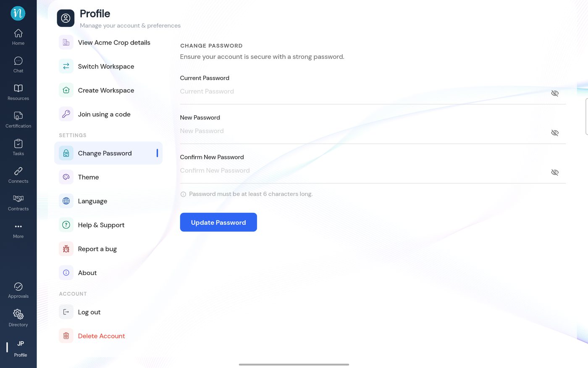The image size is (588, 368).
Task: Select the JP Profile sidebar item
Action: 20,349
